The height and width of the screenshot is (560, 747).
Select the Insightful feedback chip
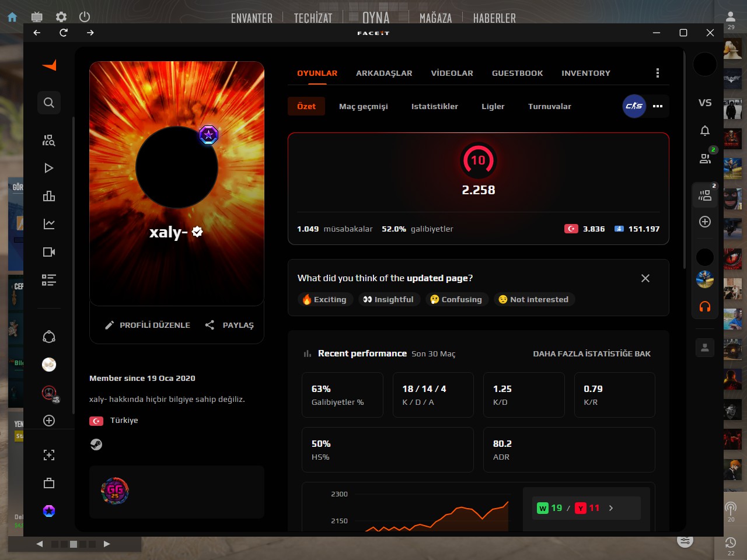pos(389,299)
